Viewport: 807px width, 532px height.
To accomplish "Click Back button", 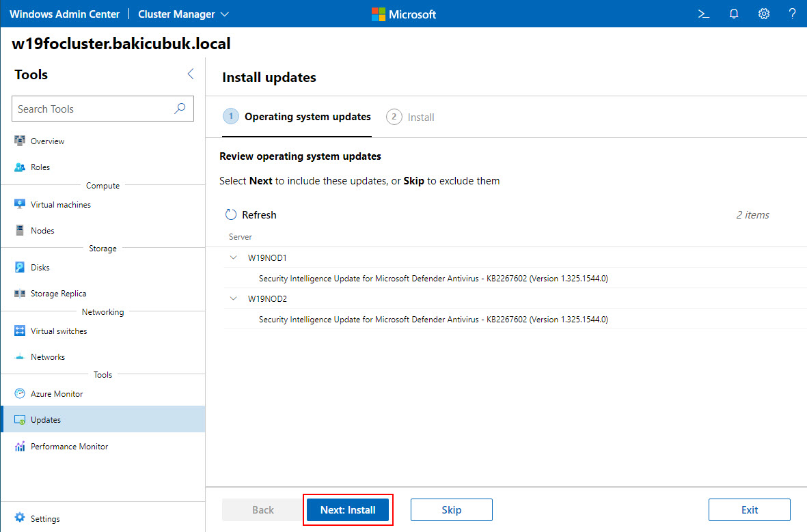I will (263, 510).
